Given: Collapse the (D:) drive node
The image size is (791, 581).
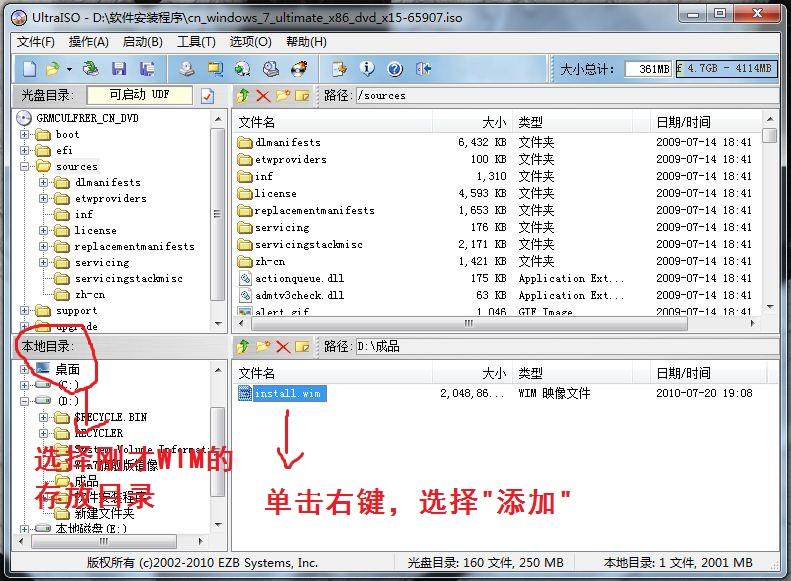Looking at the screenshot, I should pyautogui.click(x=24, y=401).
